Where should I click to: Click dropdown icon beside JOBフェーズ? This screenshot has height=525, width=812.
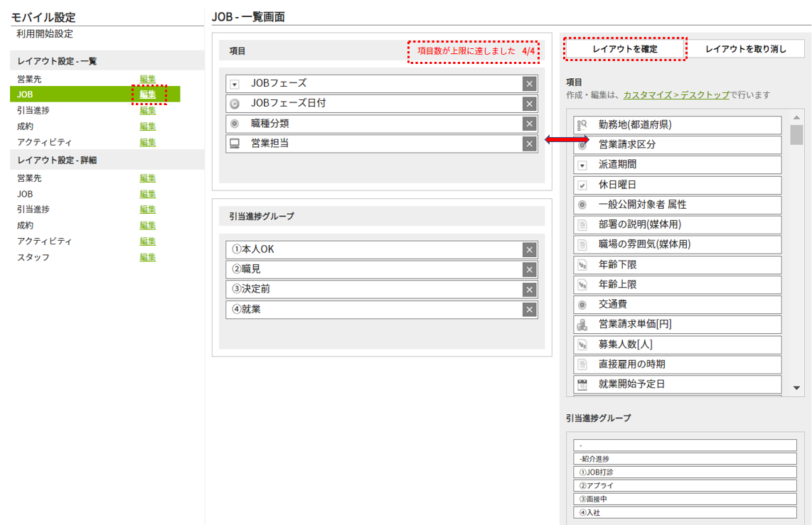pyautogui.click(x=235, y=84)
